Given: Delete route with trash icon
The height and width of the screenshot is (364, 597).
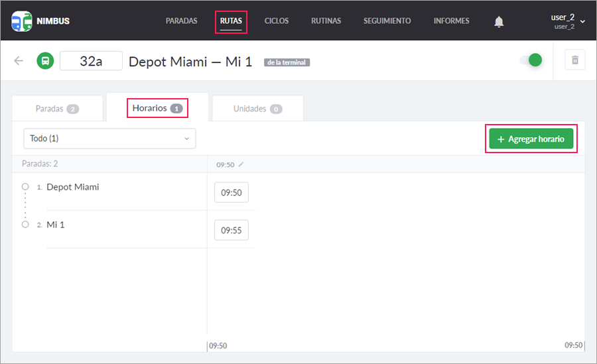Looking at the screenshot, I should [575, 60].
